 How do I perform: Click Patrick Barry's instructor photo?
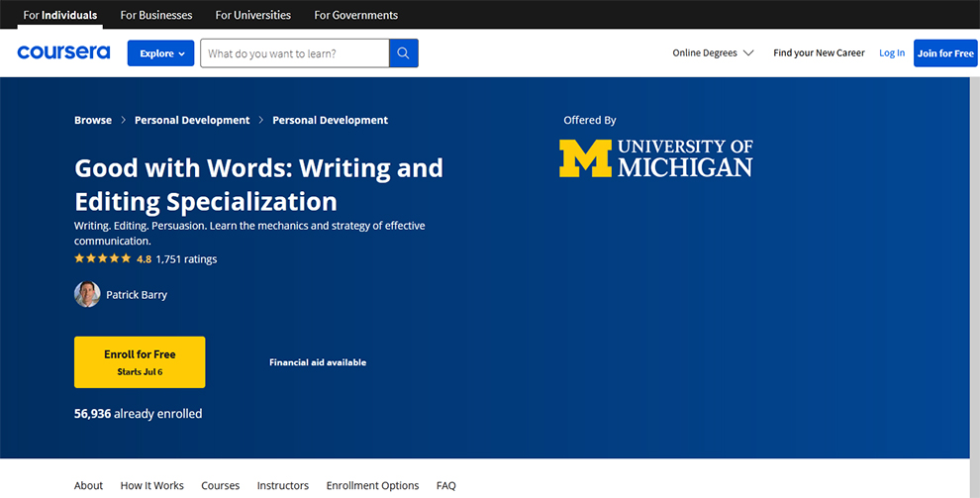pyautogui.click(x=87, y=294)
